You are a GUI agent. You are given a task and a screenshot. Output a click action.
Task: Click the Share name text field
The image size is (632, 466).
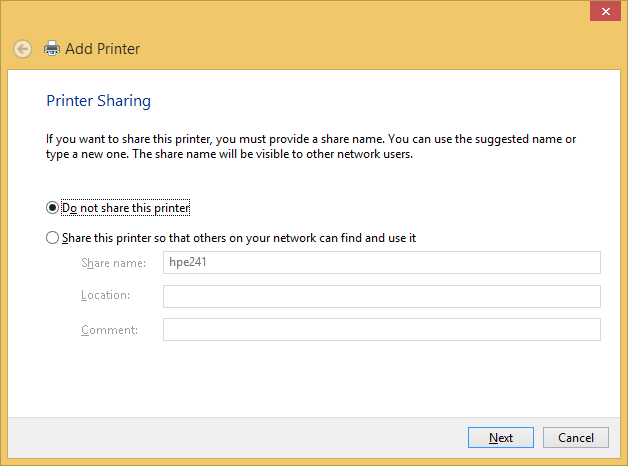click(x=381, y=263)
